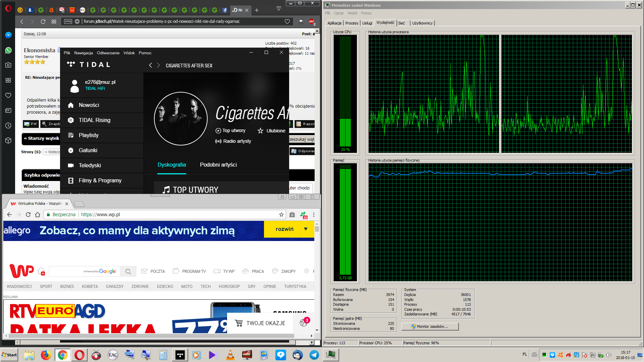Open Opera history clock icon
This screenshot has width=644, height=362.
(8, 125)
